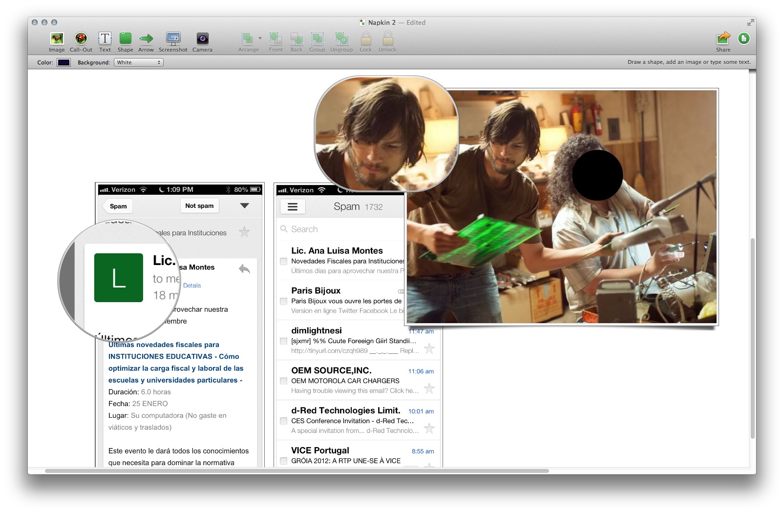Open the Screenshot tool
The height and width of the screenshot is (532, 784).
[x=173, y=42]
